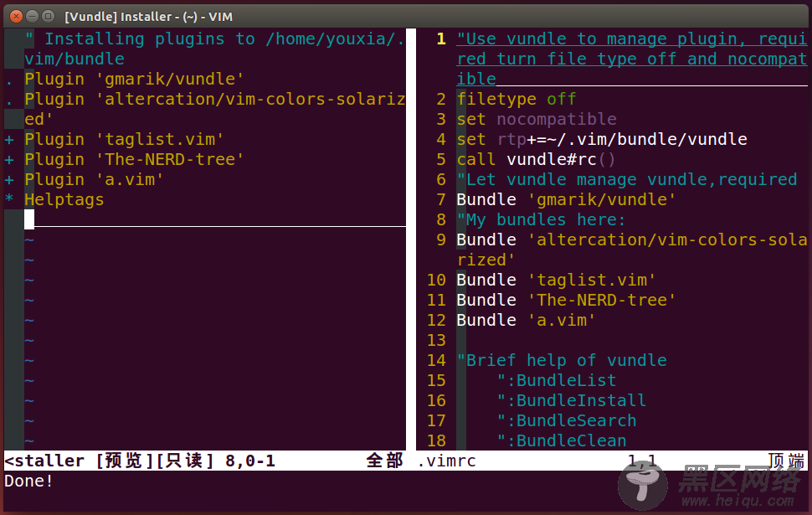Click the dot sign beside gmarik/vundle plugin

9,83
